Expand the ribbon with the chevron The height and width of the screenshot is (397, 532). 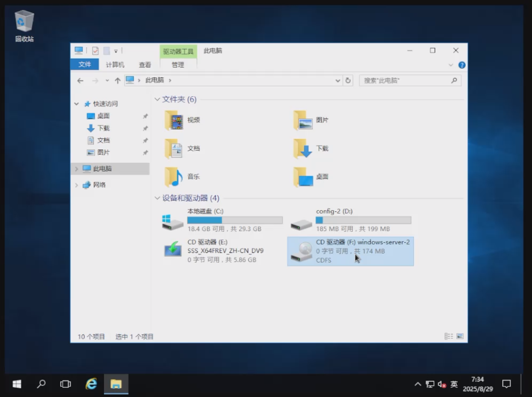pyautogui.click(x=451, y=65)
